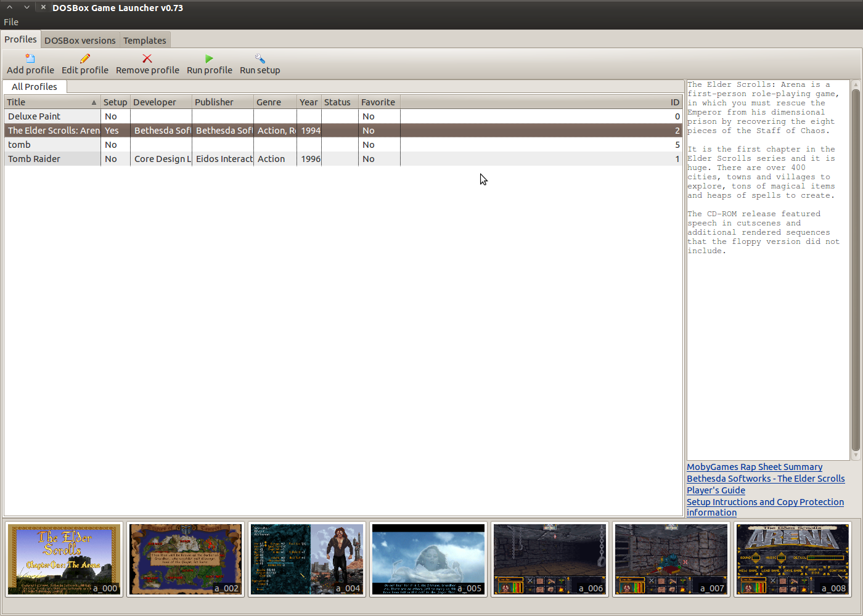Click the 1996 year cell
863x616 pixels.
tap(310, 159)
